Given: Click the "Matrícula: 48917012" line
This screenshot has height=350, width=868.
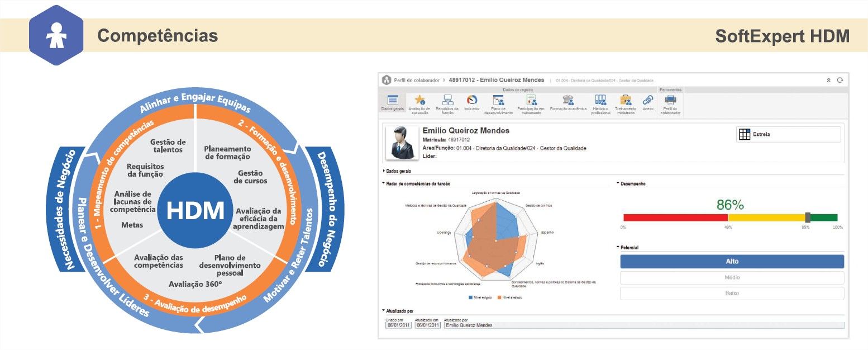Looking at the screenshot, I should pos(446,139).
